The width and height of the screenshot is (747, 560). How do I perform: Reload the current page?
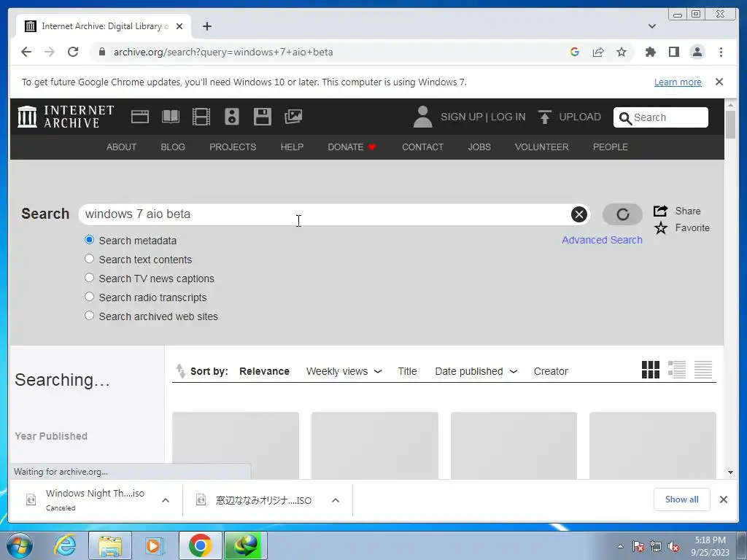pos(73,52)
